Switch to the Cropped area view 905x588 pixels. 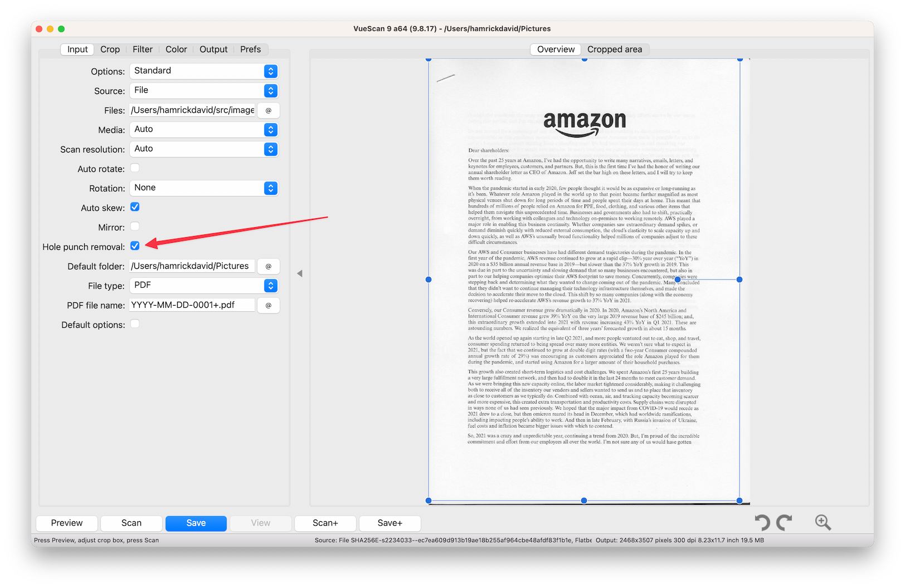tap(615, 49)
